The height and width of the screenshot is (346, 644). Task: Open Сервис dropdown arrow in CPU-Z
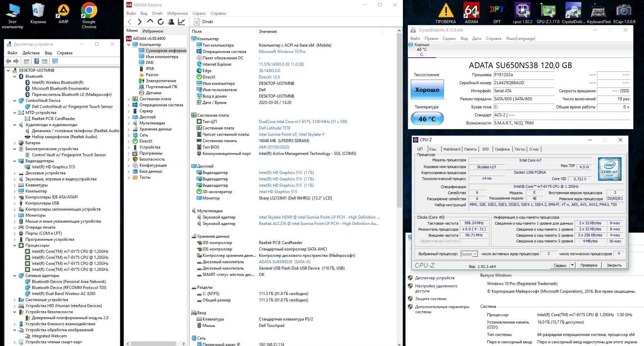tap(572, 265)
